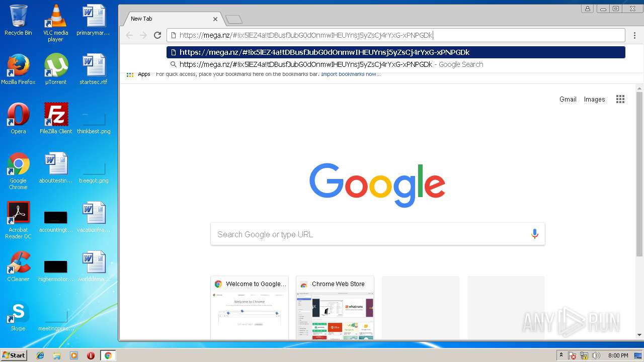Click the Opera icon in taskbar
Screen dimensions: 644x362
[x=91, y=355]
